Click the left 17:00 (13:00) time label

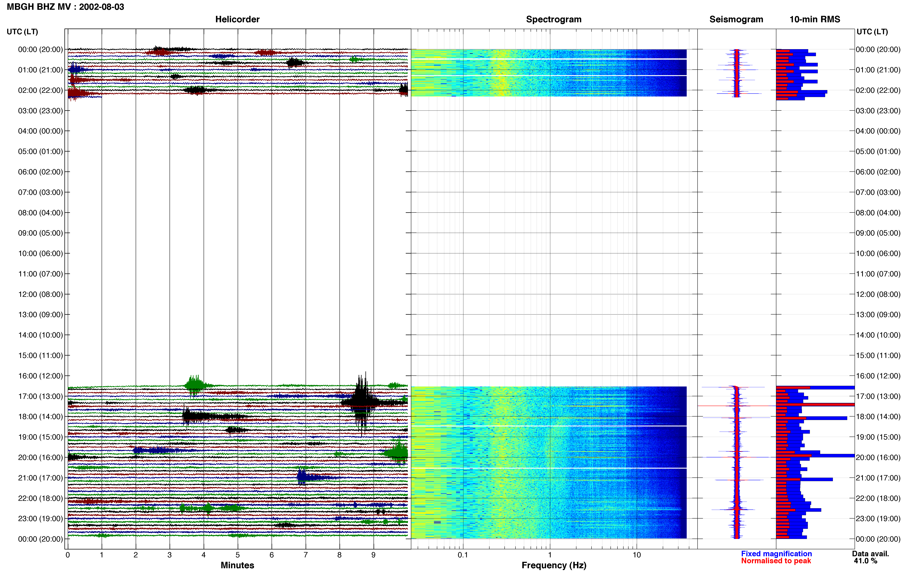(41, 396)
